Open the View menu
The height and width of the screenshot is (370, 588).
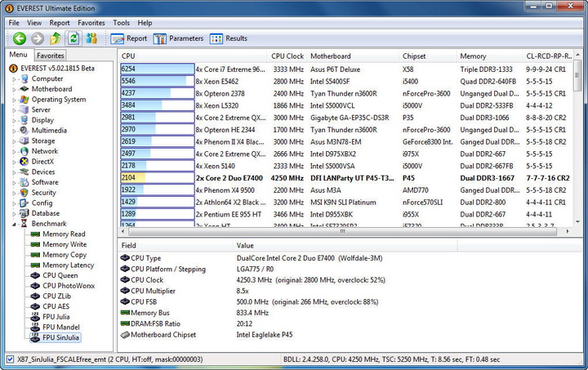(x=34, y=23)
